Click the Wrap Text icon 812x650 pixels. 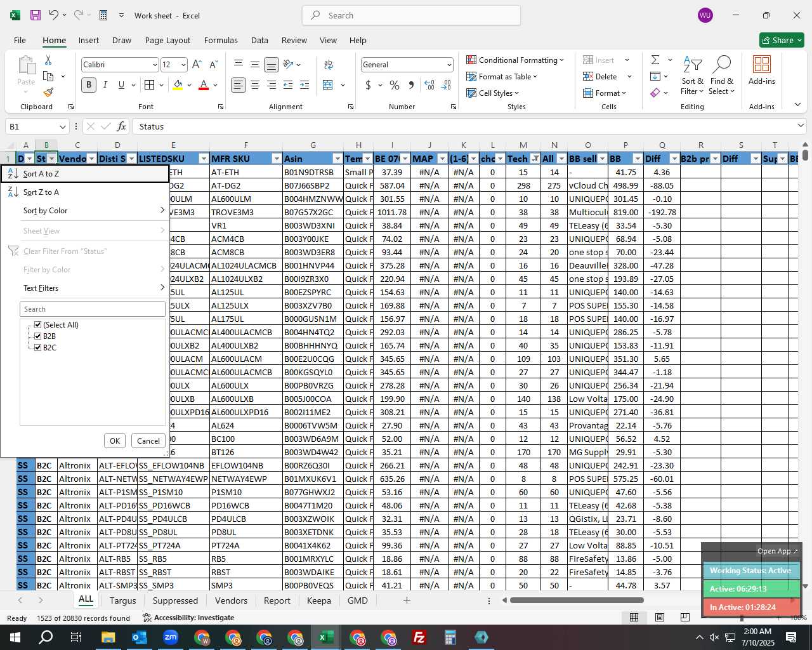(x=329, y=65)
